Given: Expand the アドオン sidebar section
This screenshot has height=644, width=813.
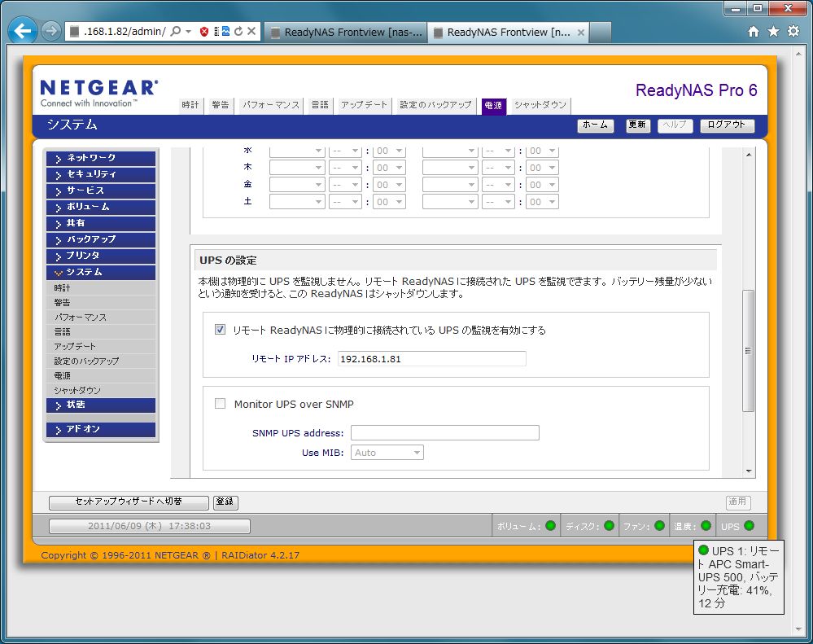Looking at the screenshot, I should 101,429.
